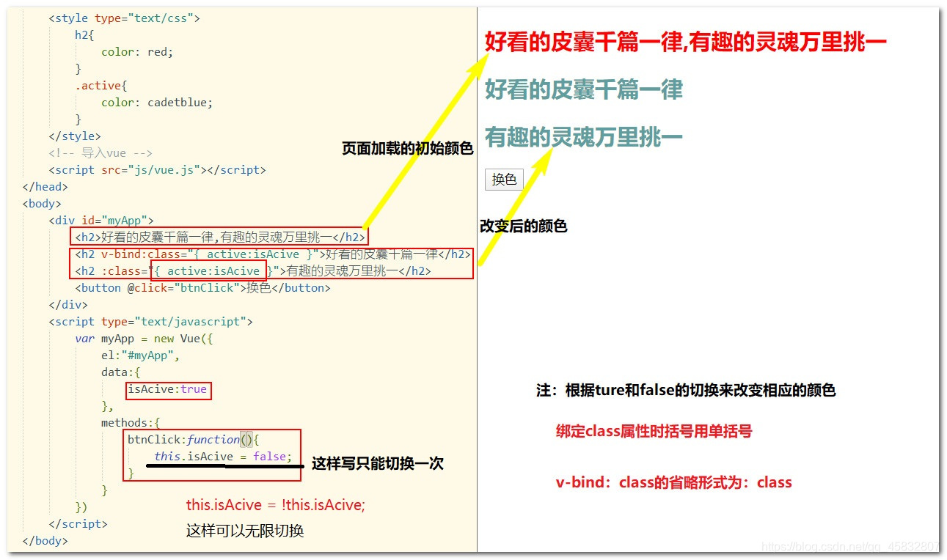Click the 'var myApp = new Vue({' line
This screenshot has width=947, height=560.
point(144,338)
